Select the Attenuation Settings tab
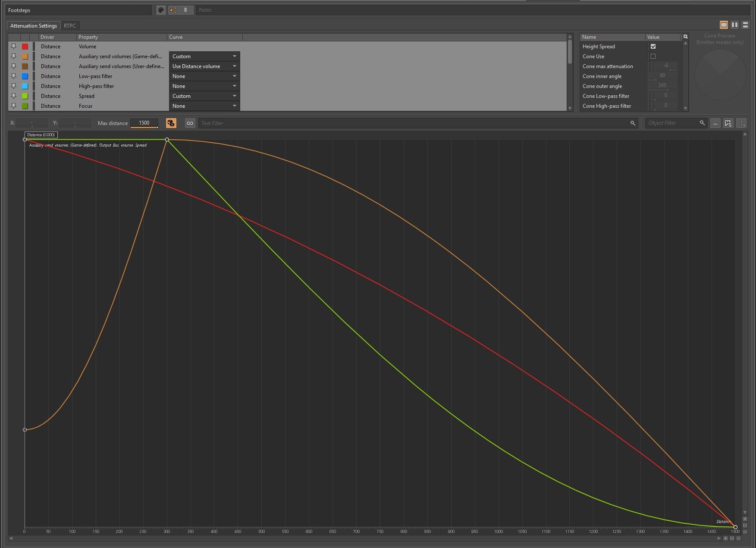This screenshot has width=756, height=548. point(33,25)
